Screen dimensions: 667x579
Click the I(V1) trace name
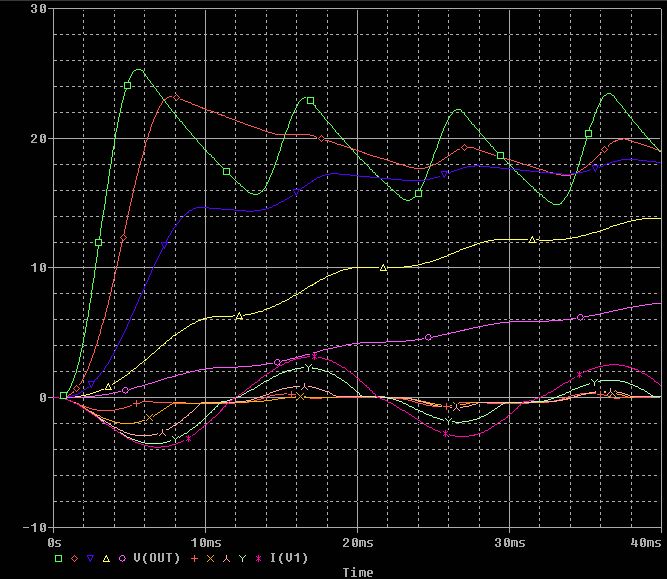pyautogui.click(x=289, y=558)
